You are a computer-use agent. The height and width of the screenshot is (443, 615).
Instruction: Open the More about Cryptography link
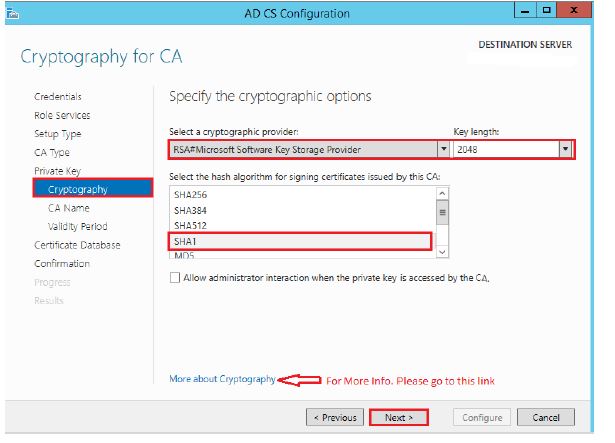tap(222, 379)
